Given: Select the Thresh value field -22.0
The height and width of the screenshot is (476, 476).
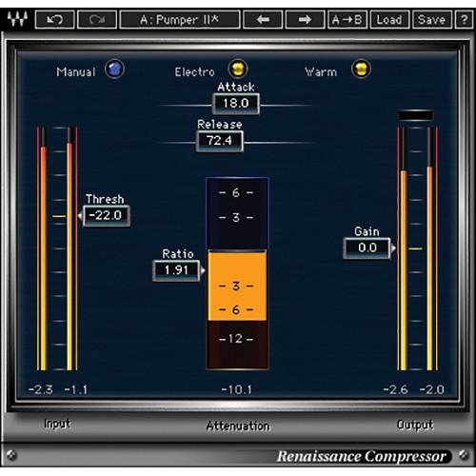Looking at the screenshot, I should (x=107, y=216).
